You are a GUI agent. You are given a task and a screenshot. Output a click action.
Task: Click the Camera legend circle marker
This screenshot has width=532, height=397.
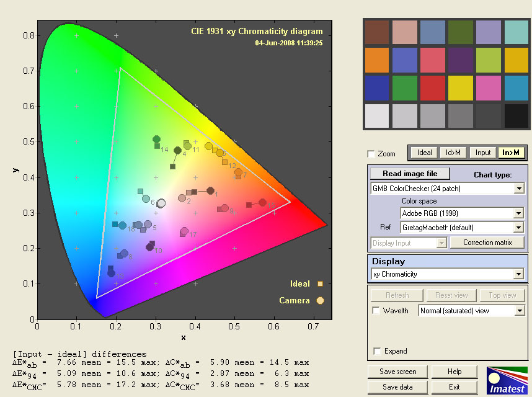click(320, 301)
